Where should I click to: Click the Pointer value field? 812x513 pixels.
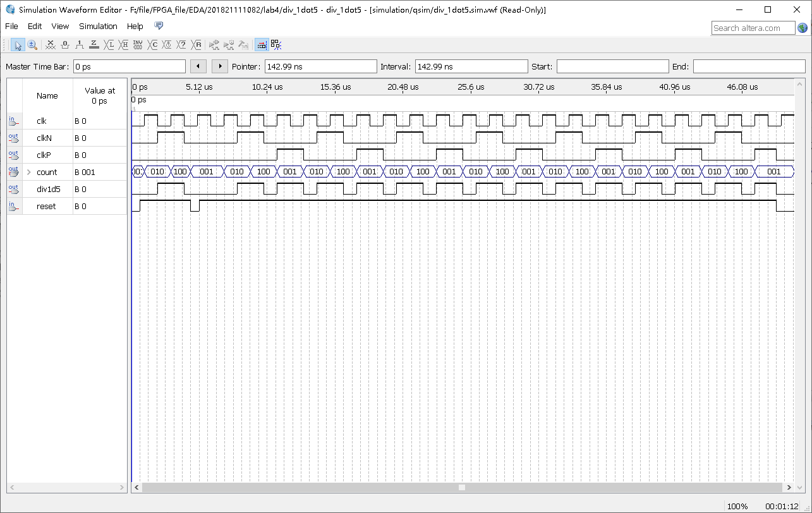coord(320,66)
